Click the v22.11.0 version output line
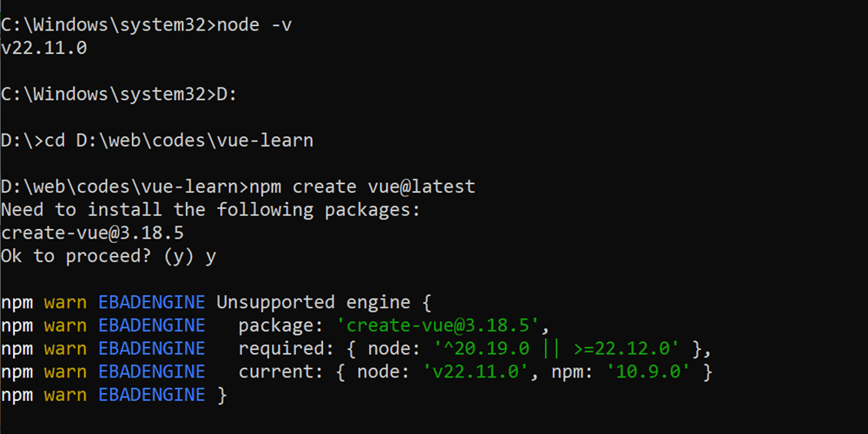This screenshot has height=434, width=868. pyautogui.click(x=44, y=48)
